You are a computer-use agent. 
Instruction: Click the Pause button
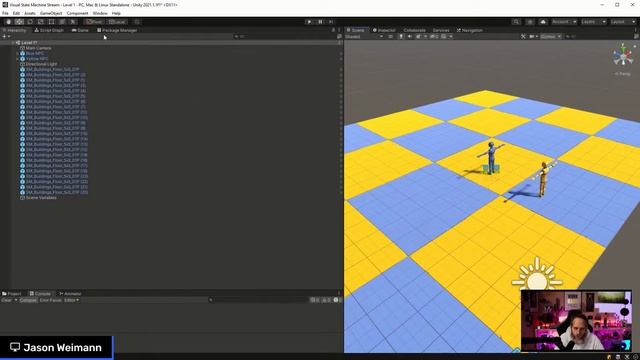point(320,22)
